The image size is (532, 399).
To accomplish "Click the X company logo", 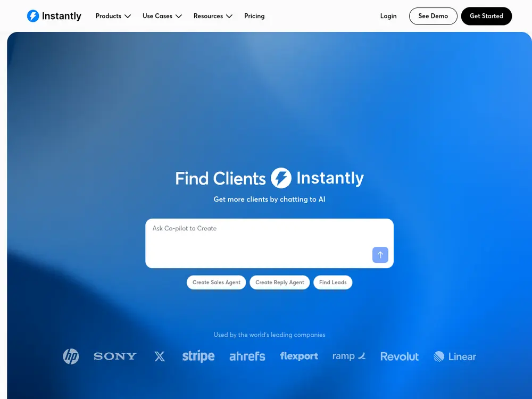I will pos(160,356).
